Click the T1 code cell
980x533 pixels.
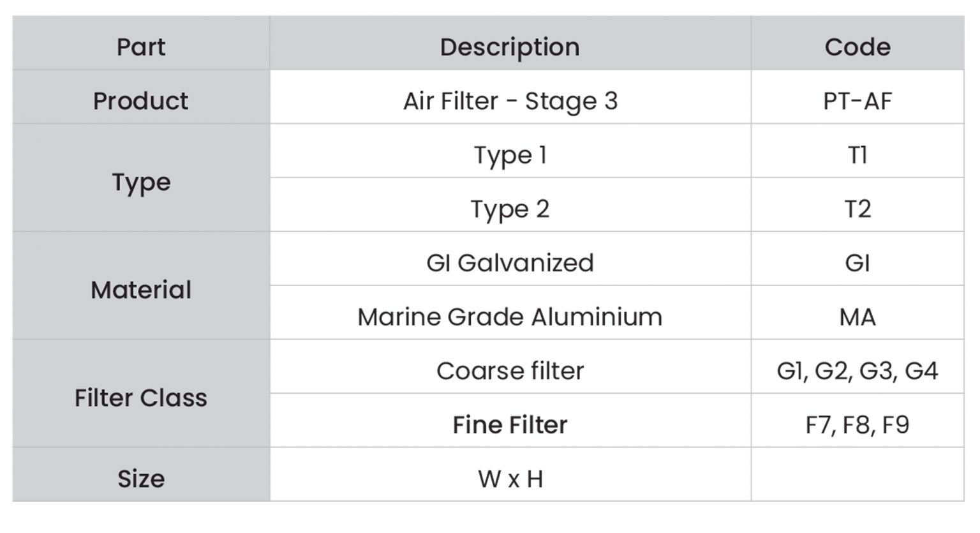(x=857, y=151)
